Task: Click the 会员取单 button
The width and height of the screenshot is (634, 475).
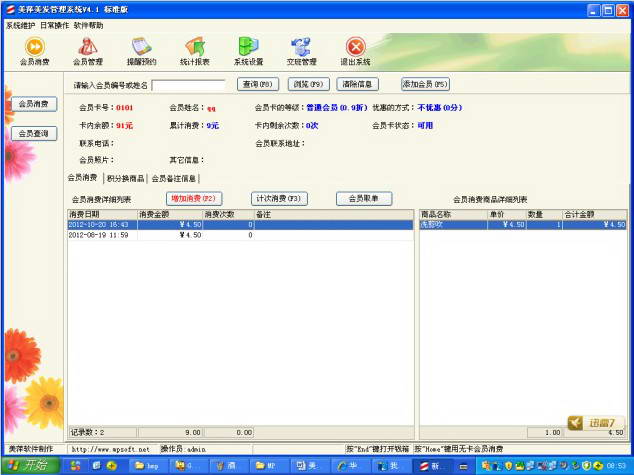Action: pyautogui.click(x=364, y=198)
